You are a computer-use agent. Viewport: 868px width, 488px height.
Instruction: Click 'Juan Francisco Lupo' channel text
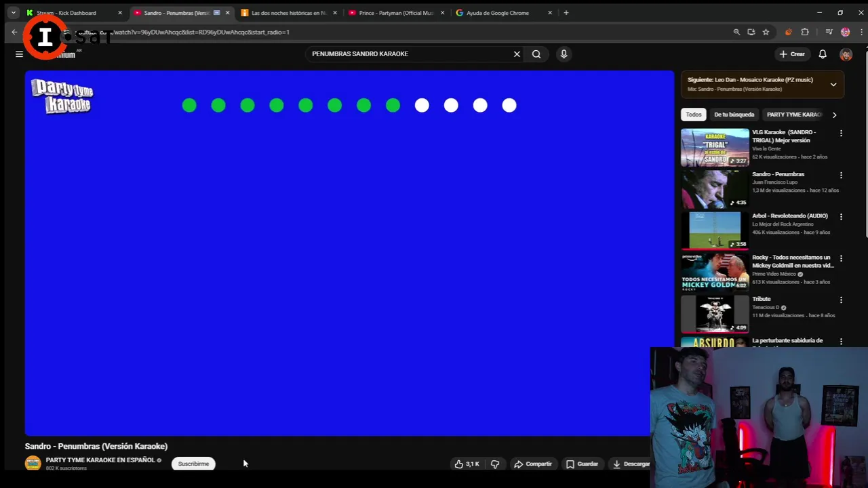click(x=774, y=182)
